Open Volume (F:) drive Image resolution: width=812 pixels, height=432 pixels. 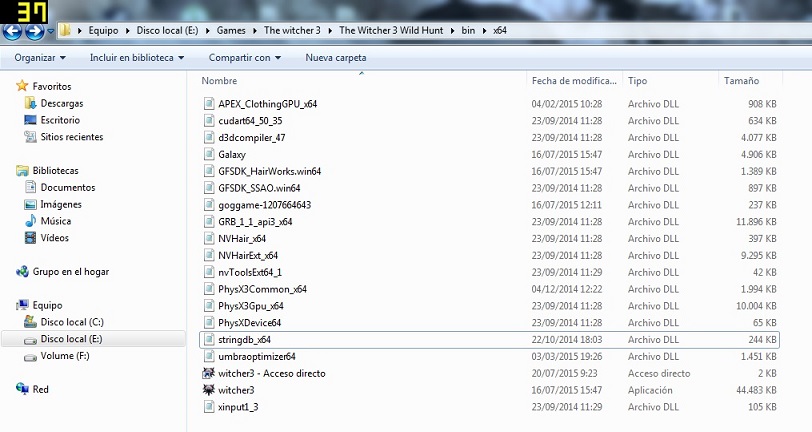point(65,356)
